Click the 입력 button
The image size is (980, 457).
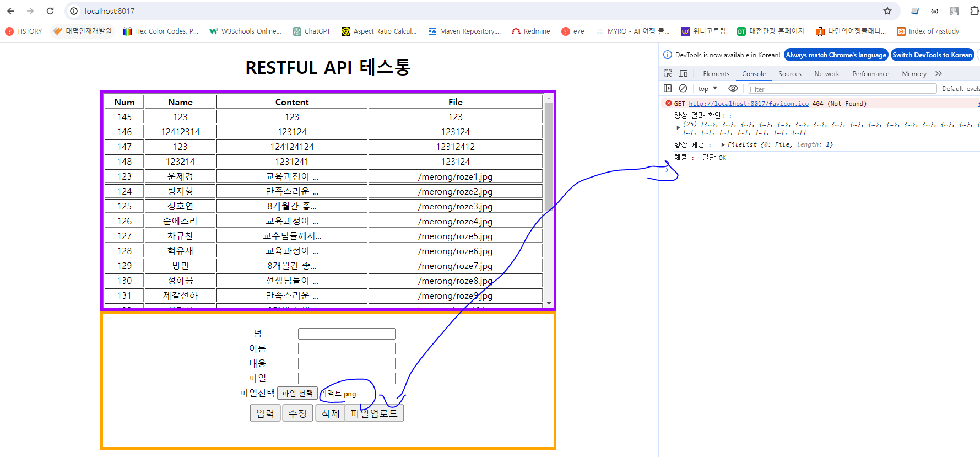(265, 413)
